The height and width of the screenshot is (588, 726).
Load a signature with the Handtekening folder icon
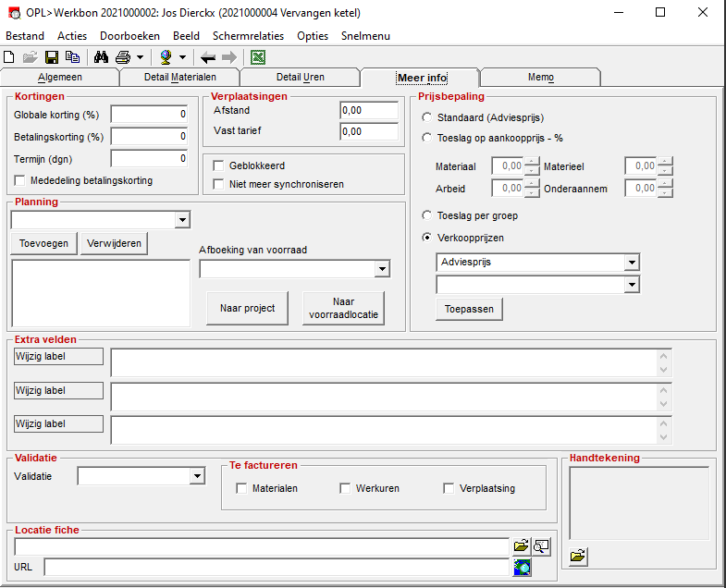pyautogui.click(x=578, y=556)
